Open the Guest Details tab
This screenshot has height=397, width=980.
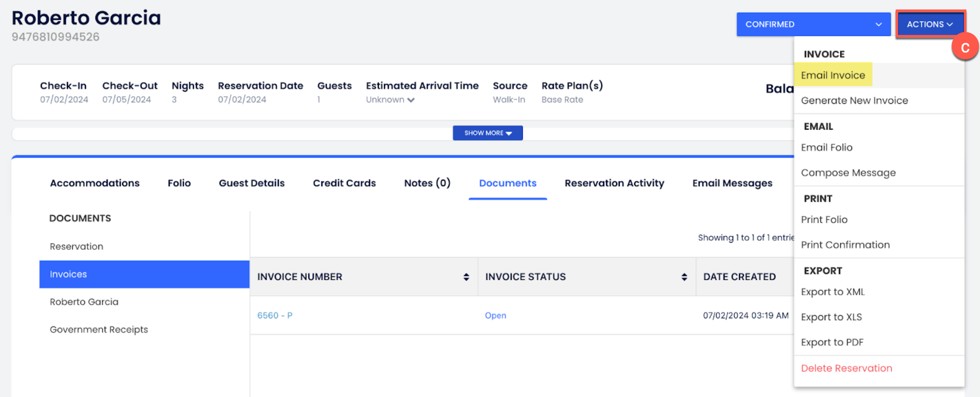[x=251, y=183]
